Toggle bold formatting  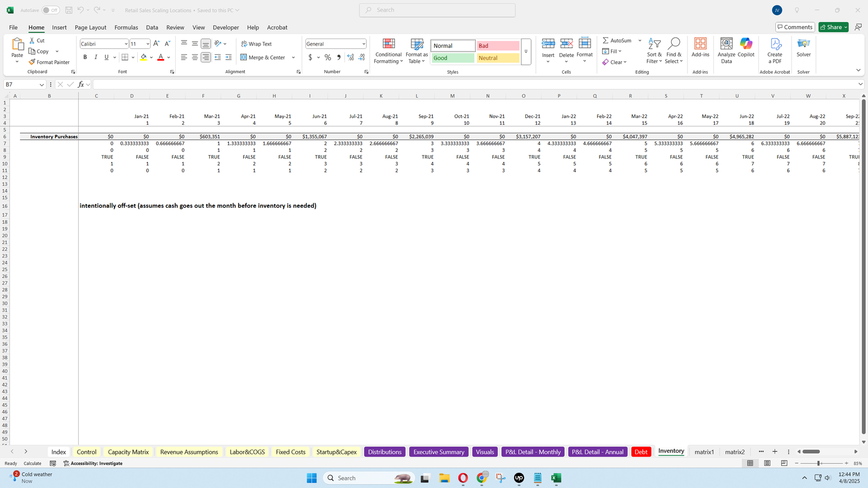pos(85,57)
